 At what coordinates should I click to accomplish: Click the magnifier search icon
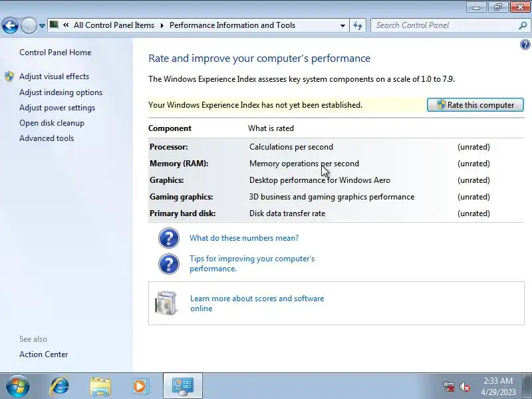(x=523, y=25)
